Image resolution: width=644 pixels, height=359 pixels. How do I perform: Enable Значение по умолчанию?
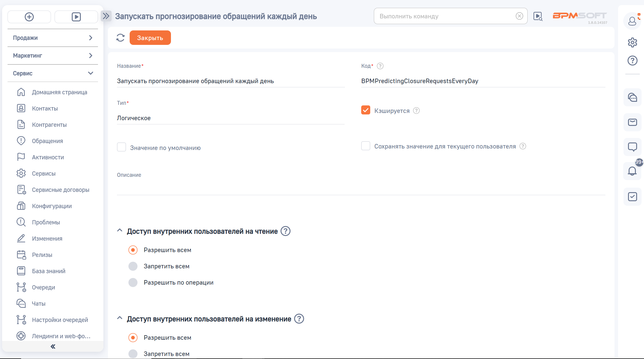click(122, 147)
